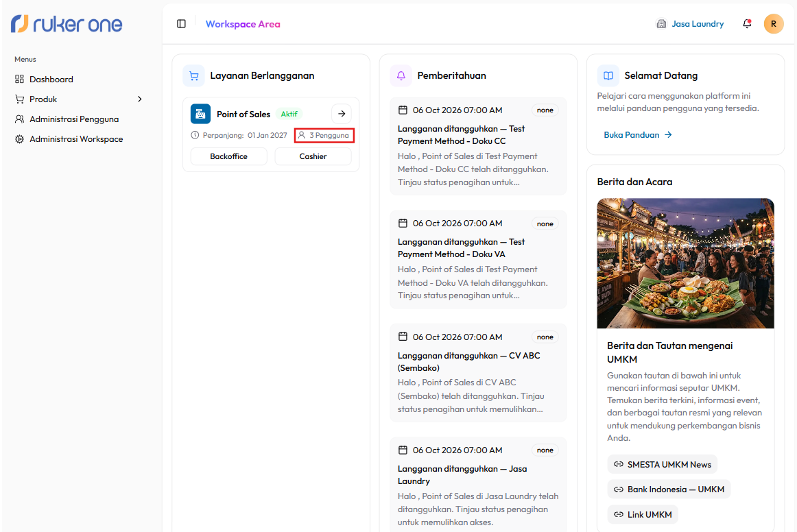Click the Workspace Area title
The height and width of the screenshot is (532, 797).
tap(243, 24)
